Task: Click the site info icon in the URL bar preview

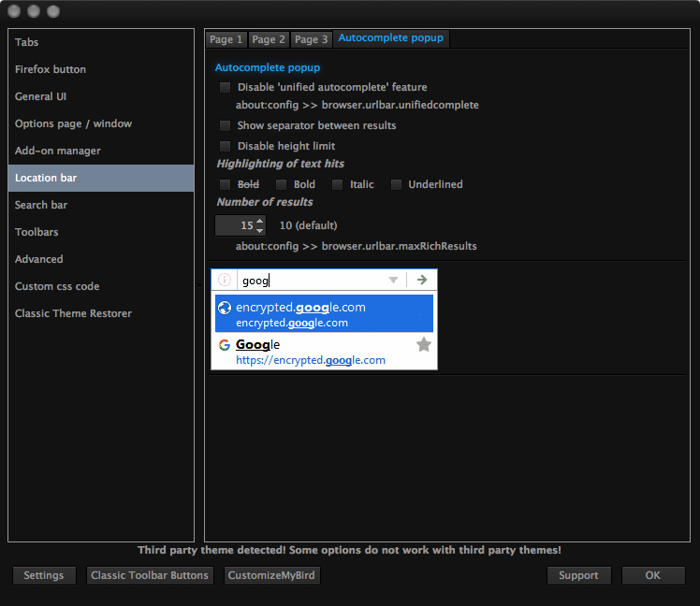Action: [x=224, y=280]
